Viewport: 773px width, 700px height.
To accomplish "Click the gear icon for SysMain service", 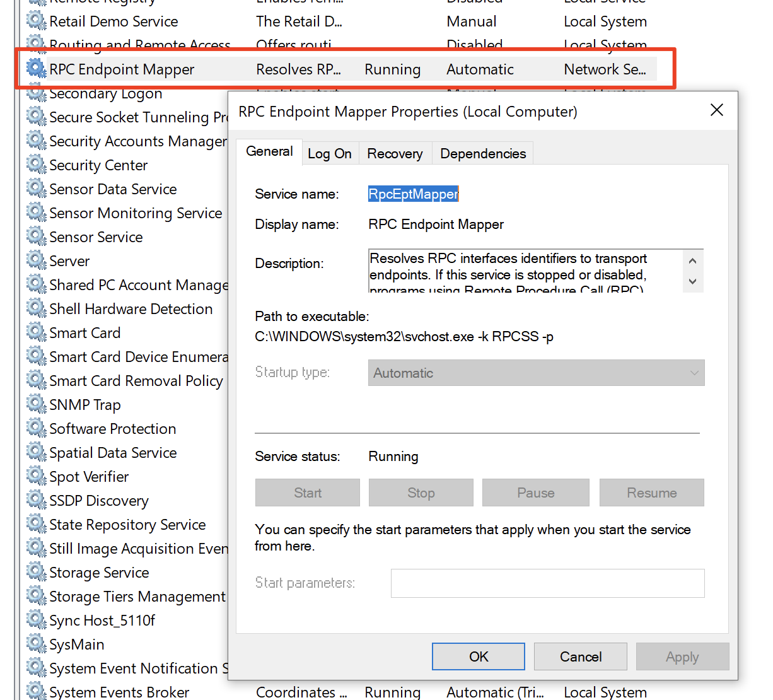I will pyautogui.click(x=36, y=645).
